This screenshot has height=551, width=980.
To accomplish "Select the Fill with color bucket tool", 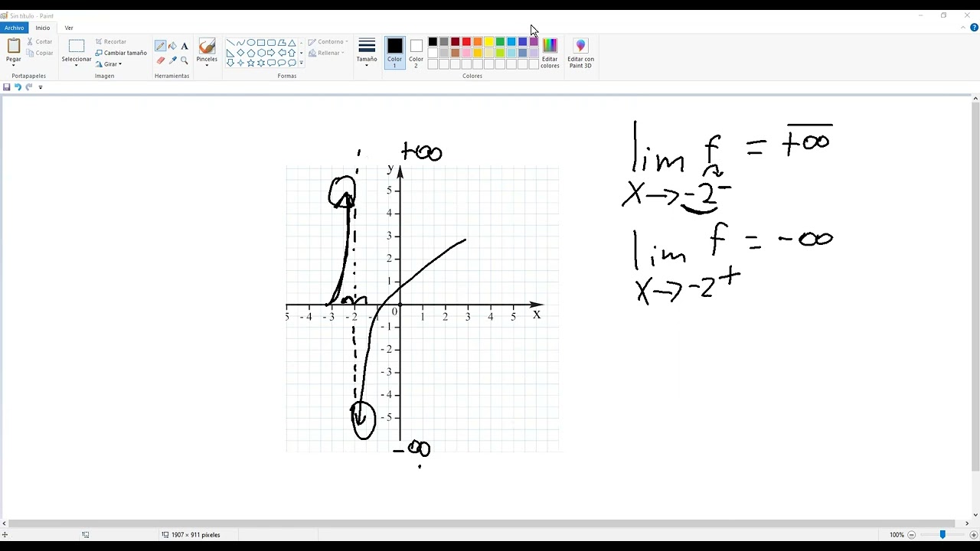I will click(172, 46).
